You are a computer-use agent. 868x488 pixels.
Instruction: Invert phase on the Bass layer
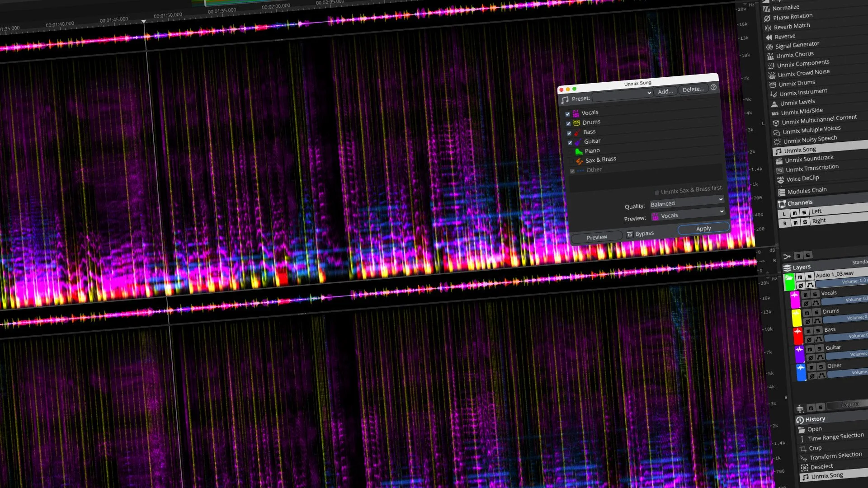(x=809, y=339)
